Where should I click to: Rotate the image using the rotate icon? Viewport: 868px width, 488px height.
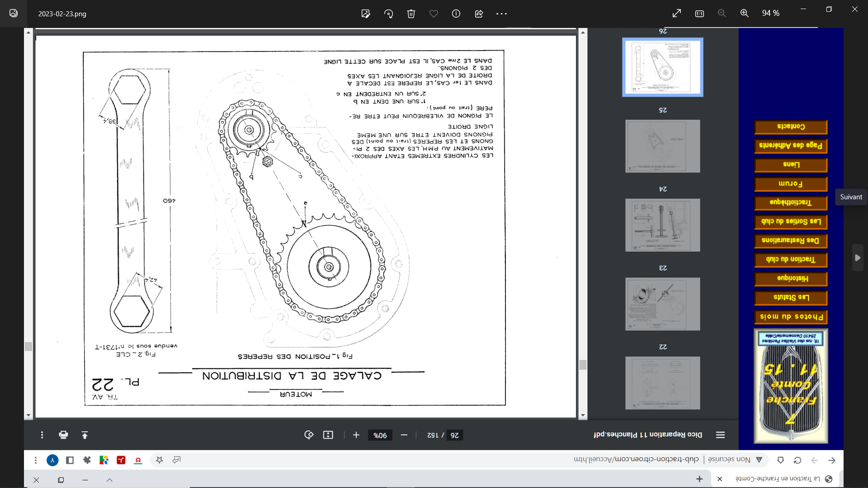tap(388, 14)
